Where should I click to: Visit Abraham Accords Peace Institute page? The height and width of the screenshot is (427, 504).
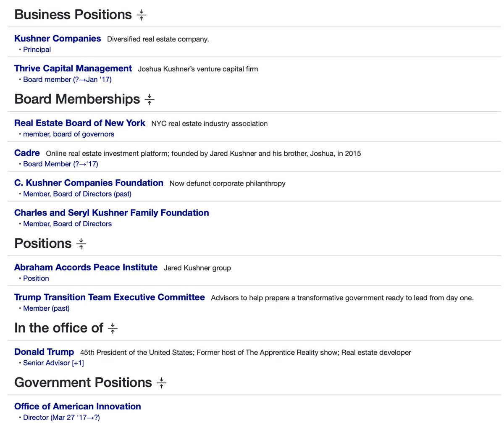click(86, 267)
